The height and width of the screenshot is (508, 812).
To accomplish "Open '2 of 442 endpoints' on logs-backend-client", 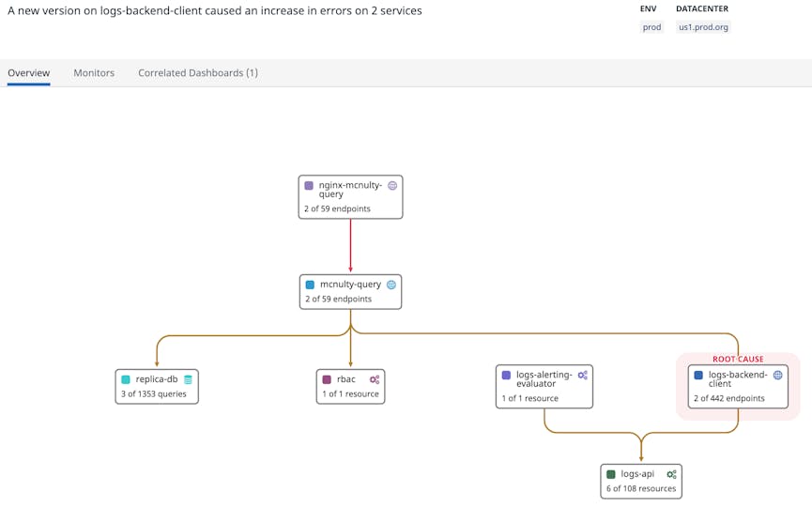I will tap(728, 398).
